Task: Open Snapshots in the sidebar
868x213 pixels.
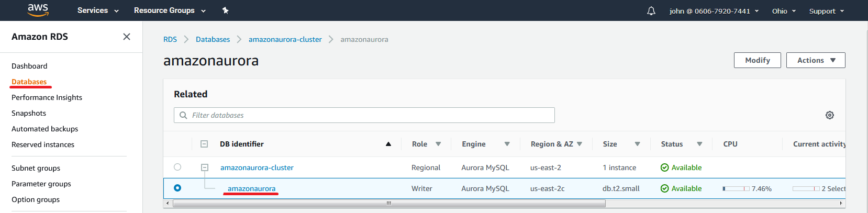Action: coord(29,113)
